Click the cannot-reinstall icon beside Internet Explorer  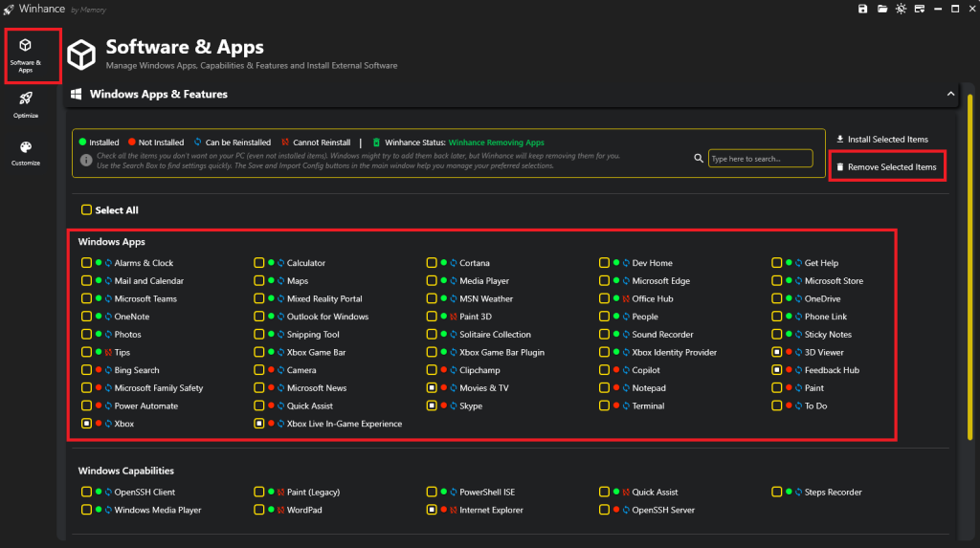454,510
